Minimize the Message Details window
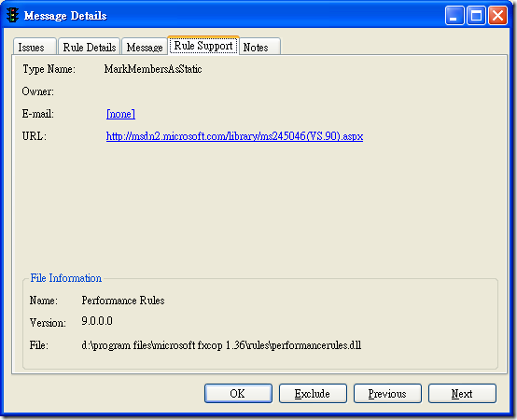Image resolution: width=517 pixels, height=420 pixels. point(454,15)
